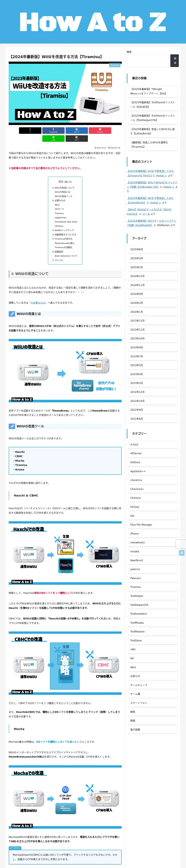Open the 2025年6月 archive

pyautogui.click(x=153, y=249)
